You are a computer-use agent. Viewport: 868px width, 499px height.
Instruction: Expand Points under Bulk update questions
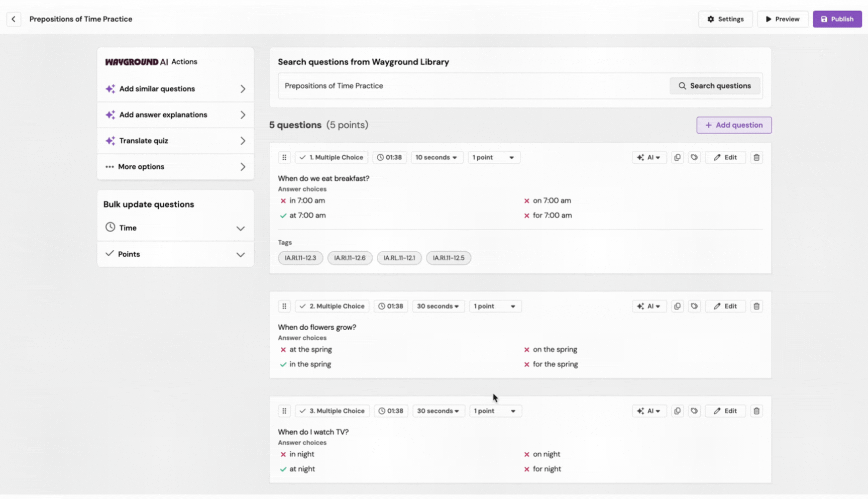[175, 254]
